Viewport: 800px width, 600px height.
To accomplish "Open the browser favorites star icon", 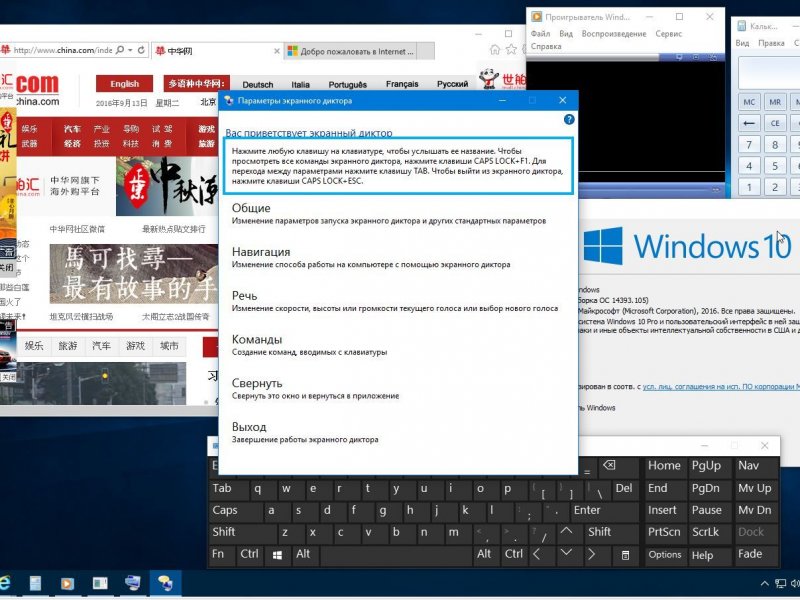I will (x=511, y=49).
